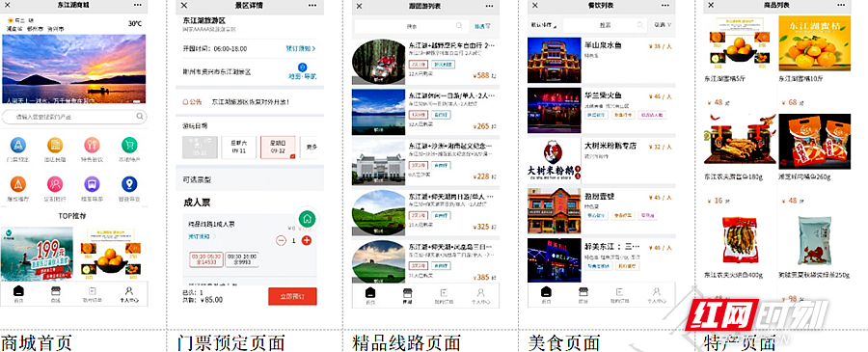Tap the blue ticket booking icon on the mall home page
868x352 pixels.
tap(18, 146)
